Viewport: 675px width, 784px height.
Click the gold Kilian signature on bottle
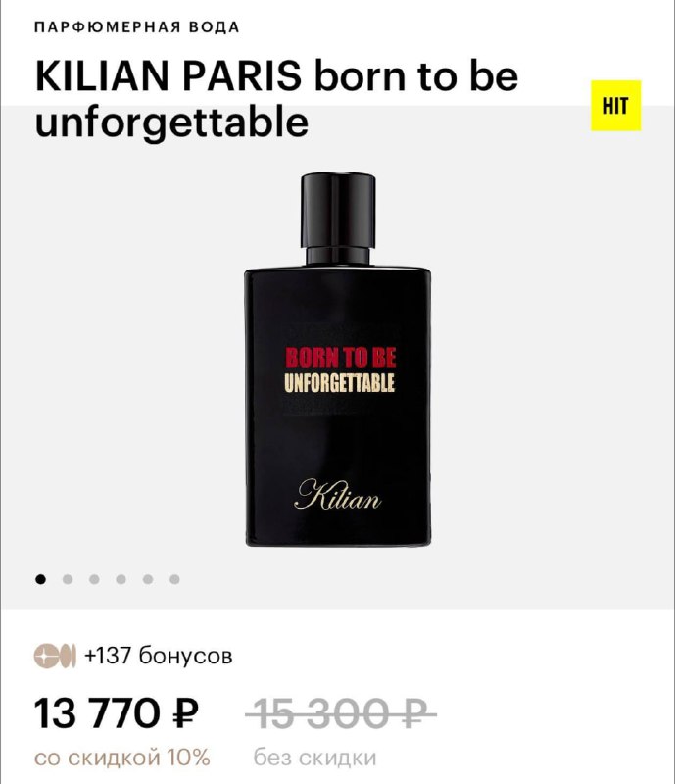[x=337, y=496]
